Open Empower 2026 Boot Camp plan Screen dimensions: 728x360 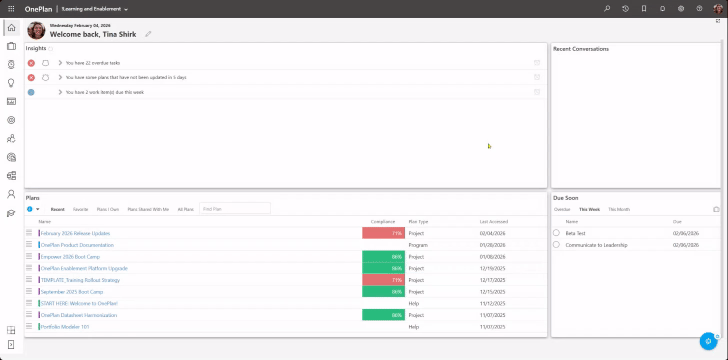(70, 257)
